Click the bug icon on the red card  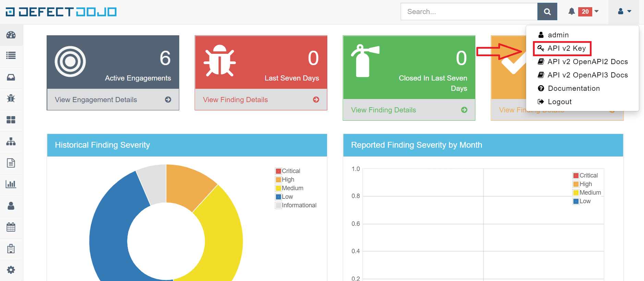[x=220, y=60]
